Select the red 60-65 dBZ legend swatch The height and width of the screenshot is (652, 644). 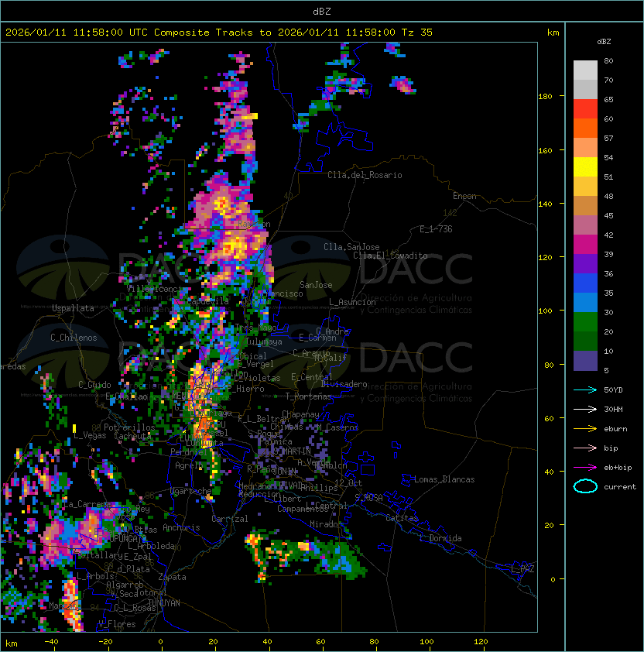(585, 109)
